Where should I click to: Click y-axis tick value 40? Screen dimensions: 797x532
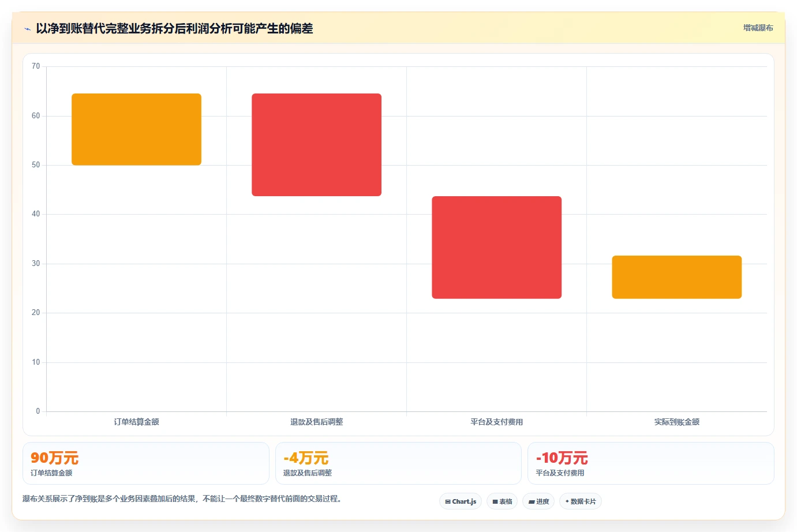pyautogui.click(x=36, y=214)
